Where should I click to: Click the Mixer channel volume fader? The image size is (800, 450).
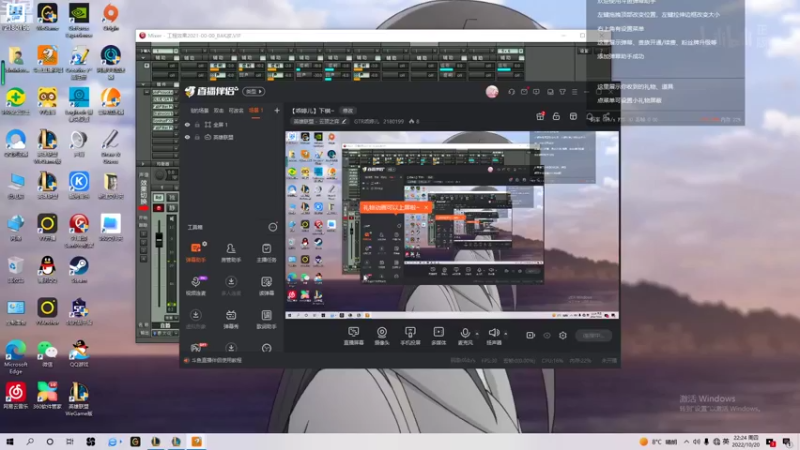tap(159, 239)
